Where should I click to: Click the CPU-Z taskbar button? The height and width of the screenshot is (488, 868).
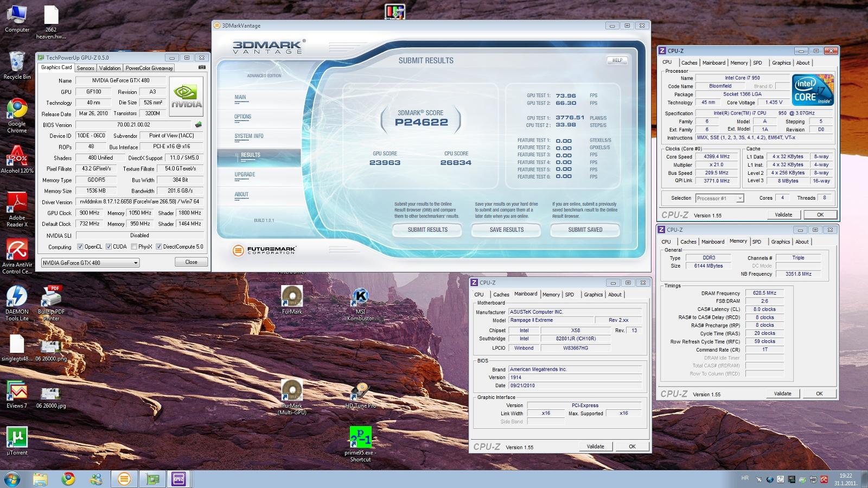tap(178, 479)
